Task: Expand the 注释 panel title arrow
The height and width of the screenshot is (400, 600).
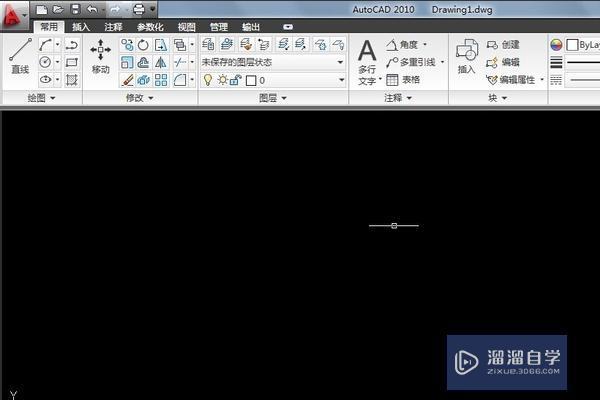Action: (x=409, y=98)
